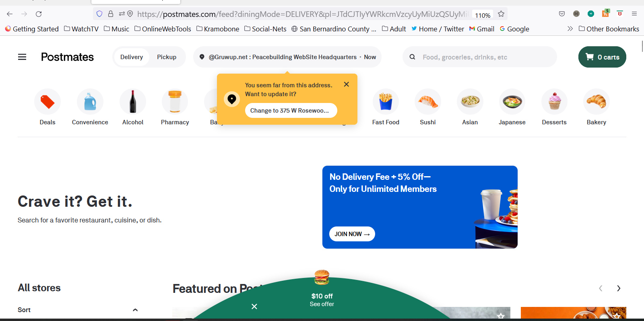This screenshot has width=644, height=321.
Task: Show more bookmarks overflow chevron
Action: 570,29
